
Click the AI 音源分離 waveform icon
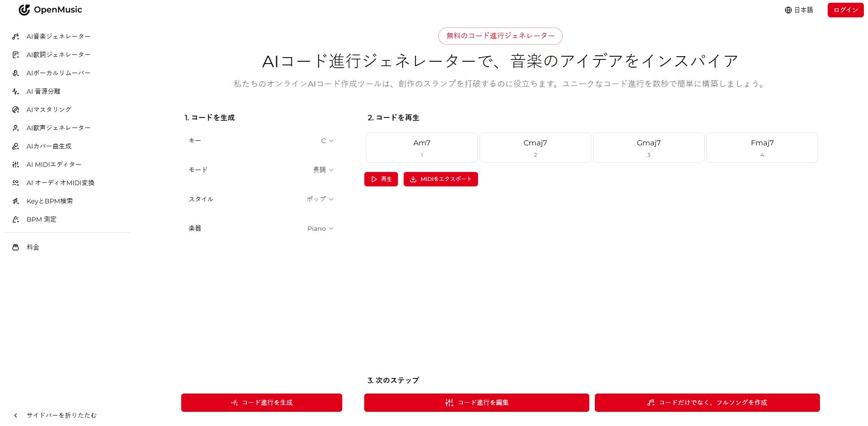pyautogui.click(x=16, y=91)
